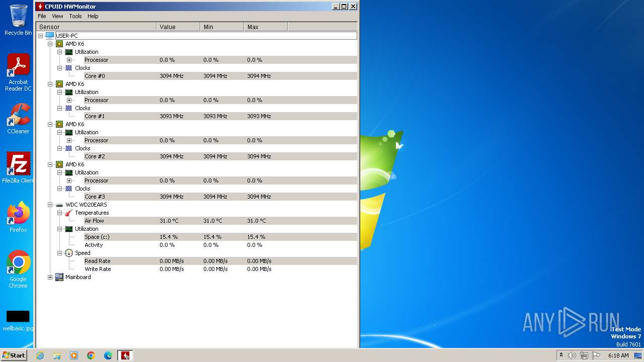Click the Clocks waveform icon above Core #1
The image size is (644, 362).
(69, 108)
